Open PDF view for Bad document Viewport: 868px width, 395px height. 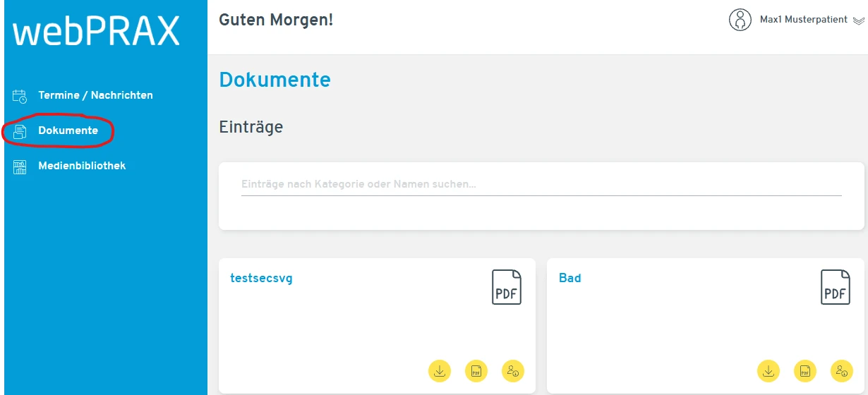click(805, 370)
